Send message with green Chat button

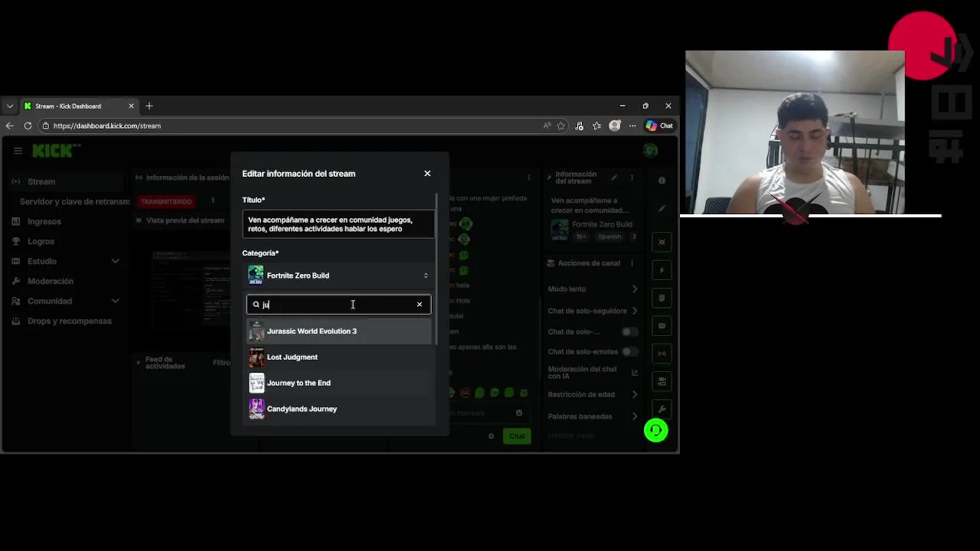coord(518,436)
